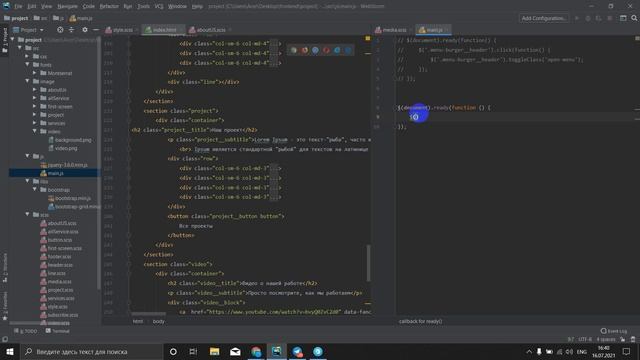The width and height of the screenshot is (640, 360).
Task: Open Telegram from taskbar
Action: point(298,351)
